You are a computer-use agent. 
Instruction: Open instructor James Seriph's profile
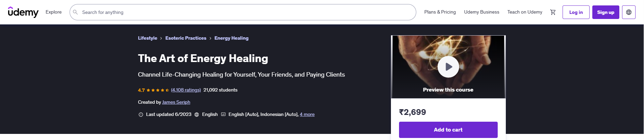(176, 102)
